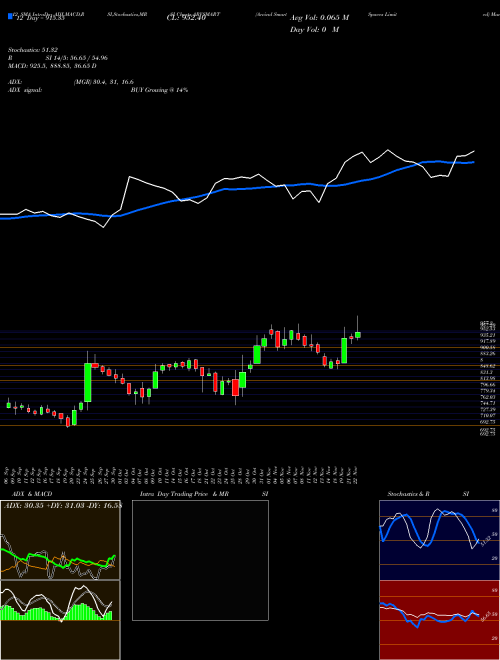Open the blue-background Stochastics chart panel
Viewport: 500px width, 660px height.
(439, 540)
